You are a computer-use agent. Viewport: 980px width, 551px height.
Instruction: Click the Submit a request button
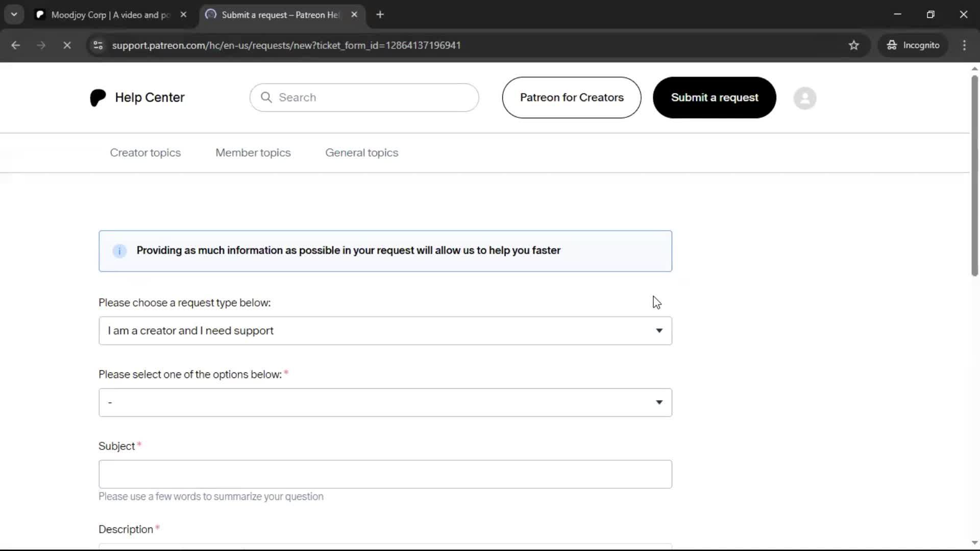tap(714, 97)
